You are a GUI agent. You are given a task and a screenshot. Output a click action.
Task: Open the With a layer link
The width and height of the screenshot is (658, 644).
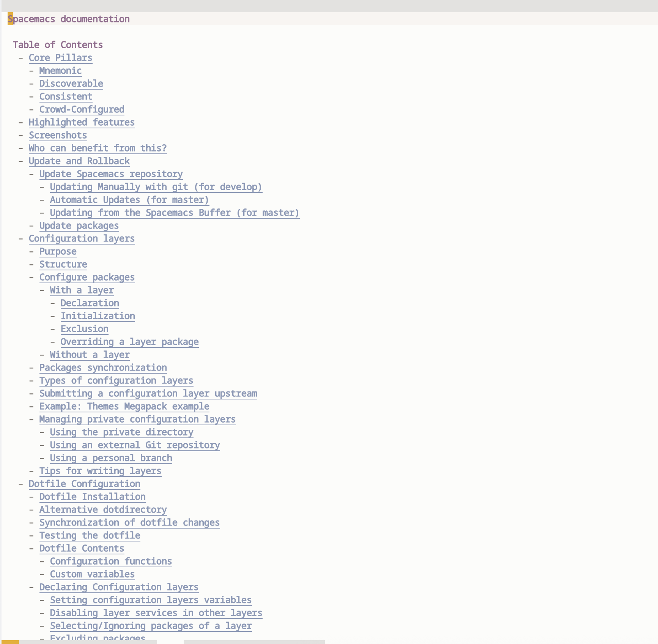click(82, 290)
